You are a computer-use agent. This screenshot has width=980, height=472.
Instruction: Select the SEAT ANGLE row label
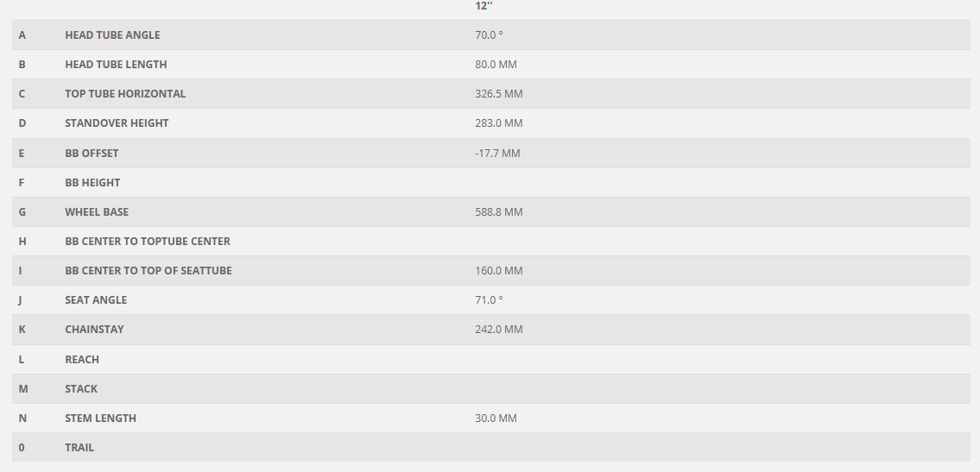[x=96, y=300]
